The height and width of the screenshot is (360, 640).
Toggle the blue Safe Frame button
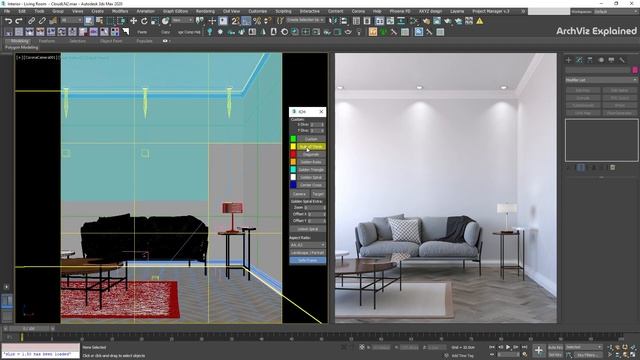[308, 260]
